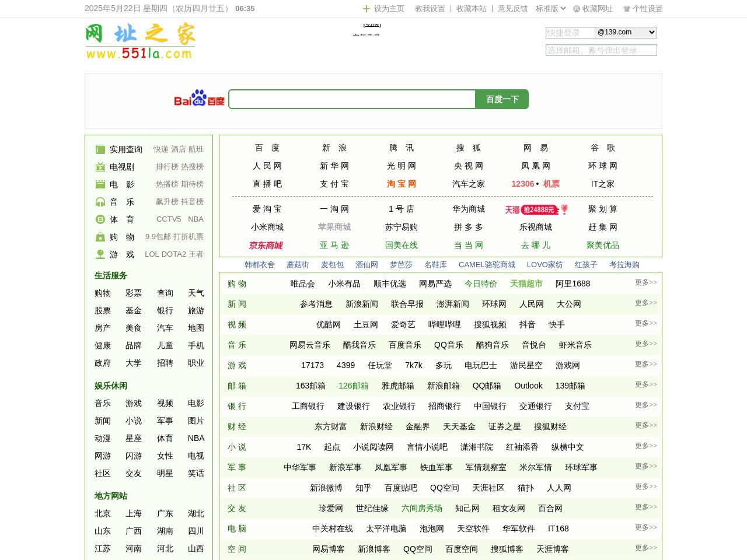Open the 淘宝网 link
The image size is (747, 560).
click(402, 184)
